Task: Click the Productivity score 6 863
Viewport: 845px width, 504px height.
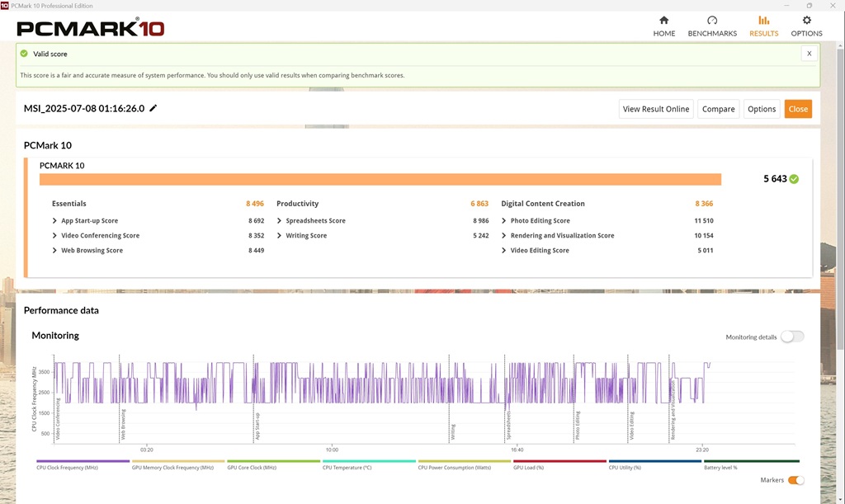Action: tap(479, 204)
